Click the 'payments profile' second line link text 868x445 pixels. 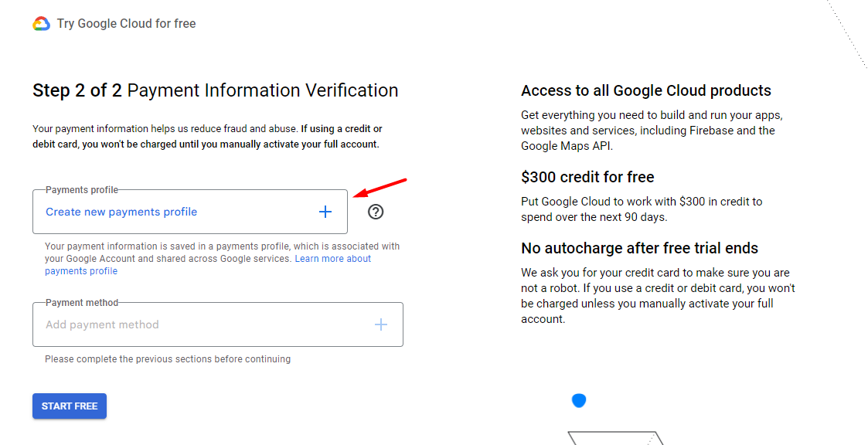pyautogui.click(x=81, y=271)
